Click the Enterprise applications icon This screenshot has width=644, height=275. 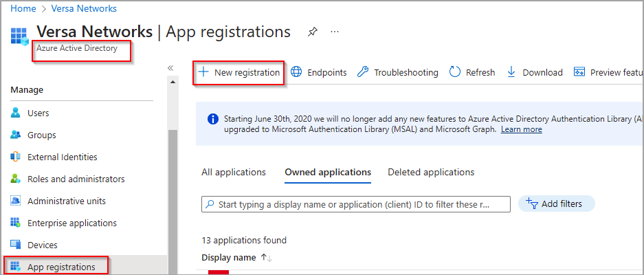pos(16,223)
